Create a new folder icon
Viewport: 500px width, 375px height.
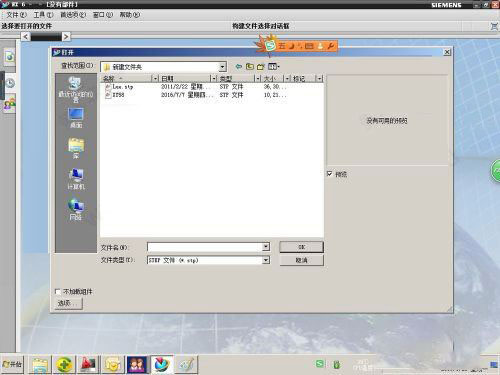coord(260,67)
